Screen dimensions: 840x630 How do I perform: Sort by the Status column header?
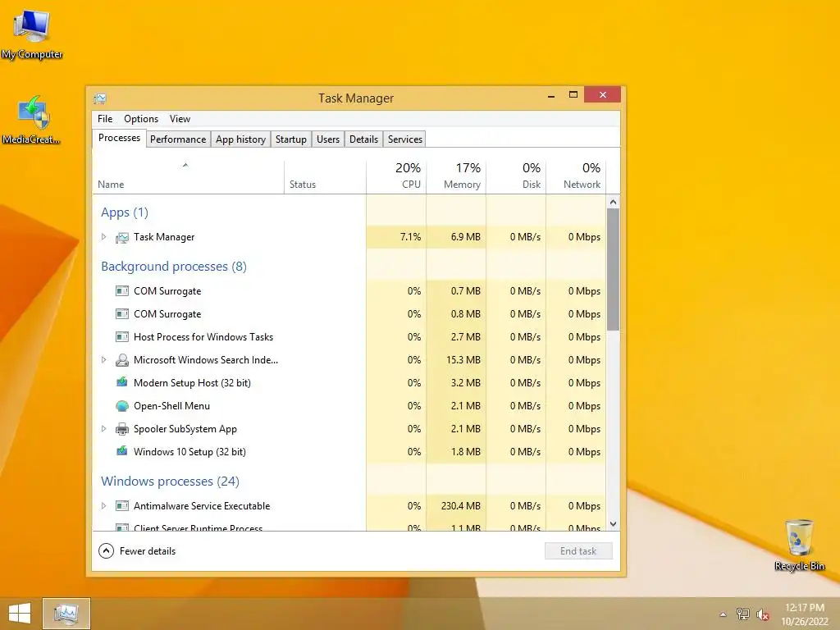[325, 177]
